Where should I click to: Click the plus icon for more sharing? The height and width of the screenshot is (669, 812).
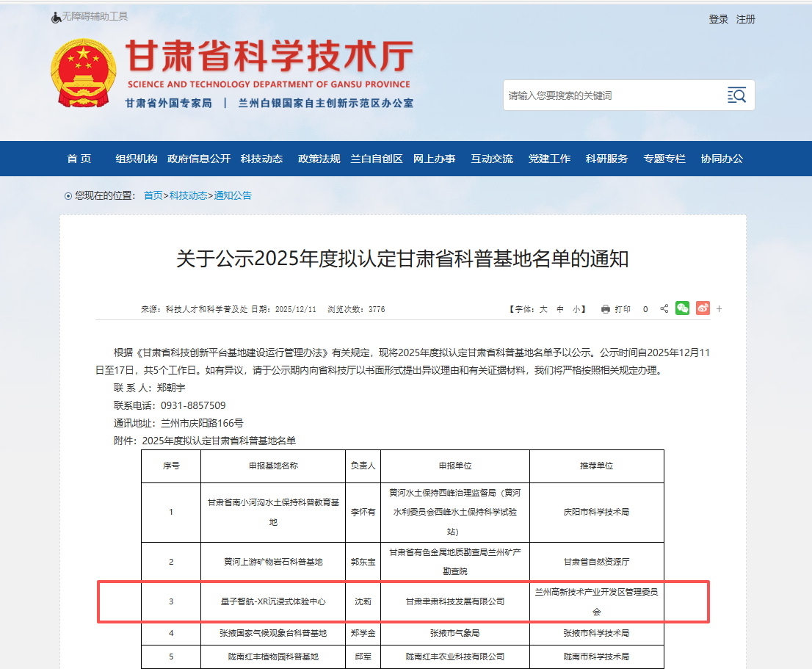pyautogui.click(x=719, y=309)
